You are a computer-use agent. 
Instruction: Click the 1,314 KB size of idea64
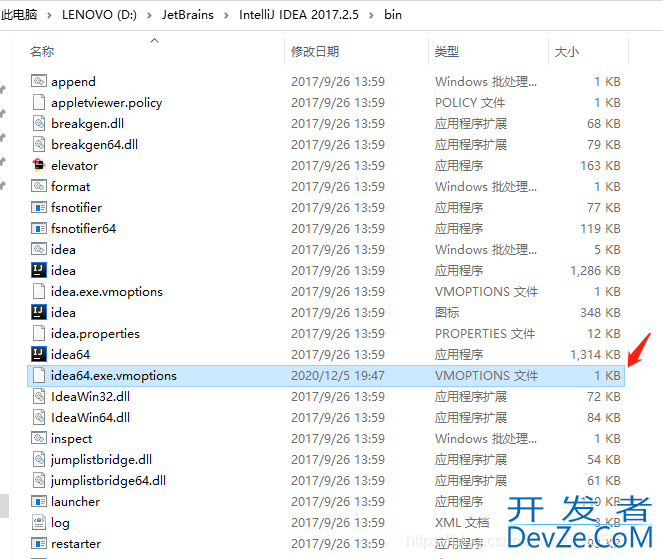point(595,354)
